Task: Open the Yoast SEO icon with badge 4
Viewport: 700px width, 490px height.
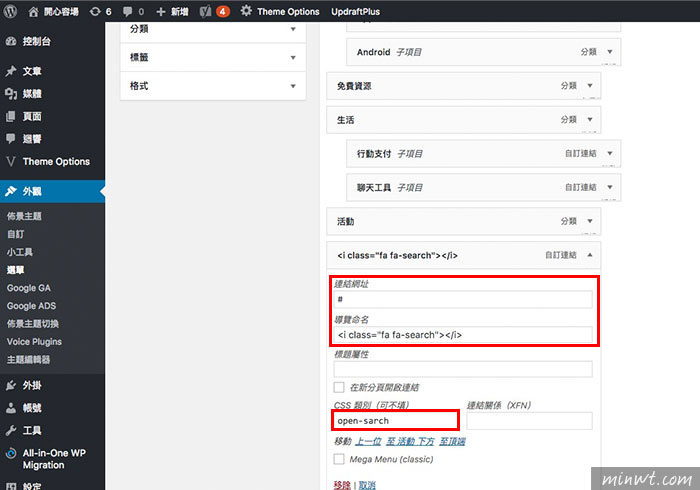Action: 206,12
